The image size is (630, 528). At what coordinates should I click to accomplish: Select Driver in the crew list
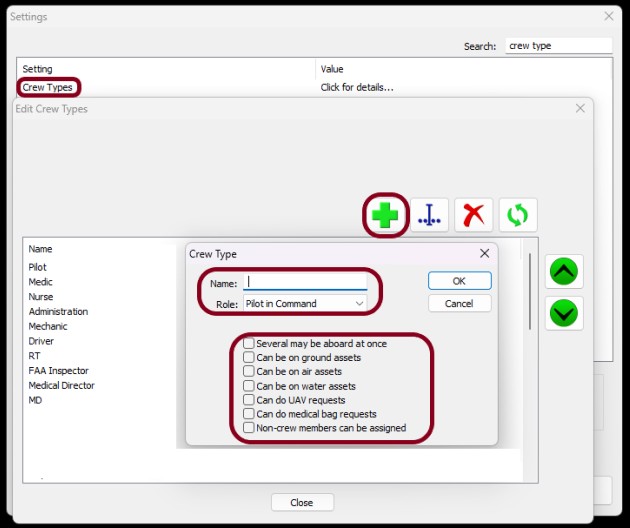coord(41,341)
